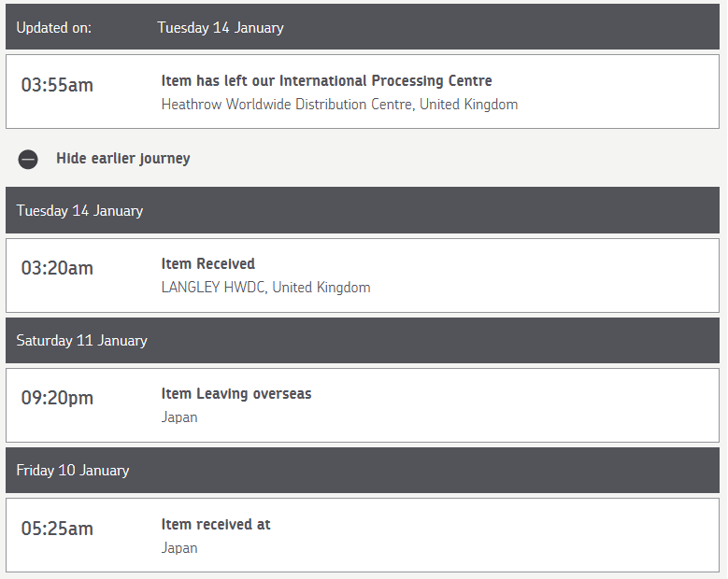Click the Updated on label
The height and width of the screenshot is (579, 728).
[54, 28]
